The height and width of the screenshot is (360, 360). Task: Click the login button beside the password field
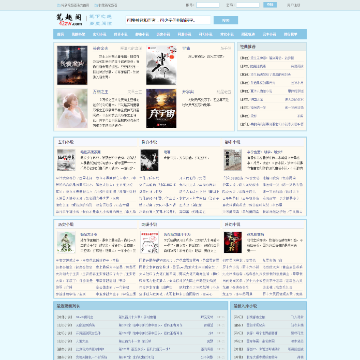(270, 5)
